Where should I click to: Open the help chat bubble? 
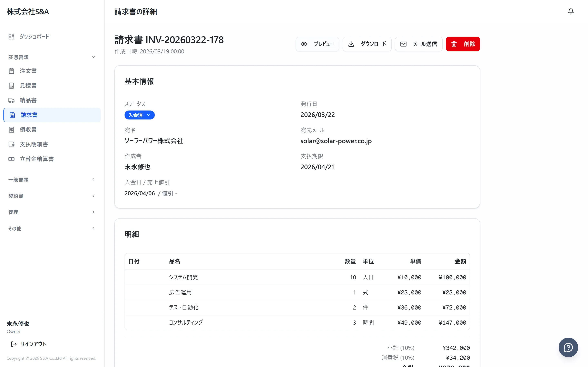pos(568,347)
